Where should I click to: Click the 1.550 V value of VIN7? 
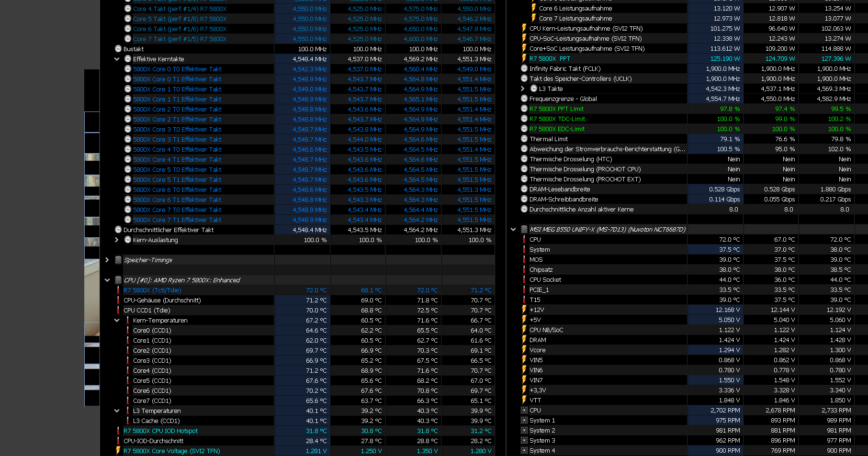pyautogui.click(x=729, y=380)
